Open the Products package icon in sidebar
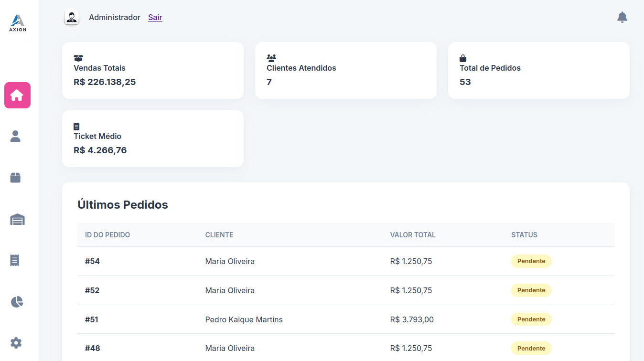Image resolution: width=644 pixels, height=361 pixels. tap(16, 177)
